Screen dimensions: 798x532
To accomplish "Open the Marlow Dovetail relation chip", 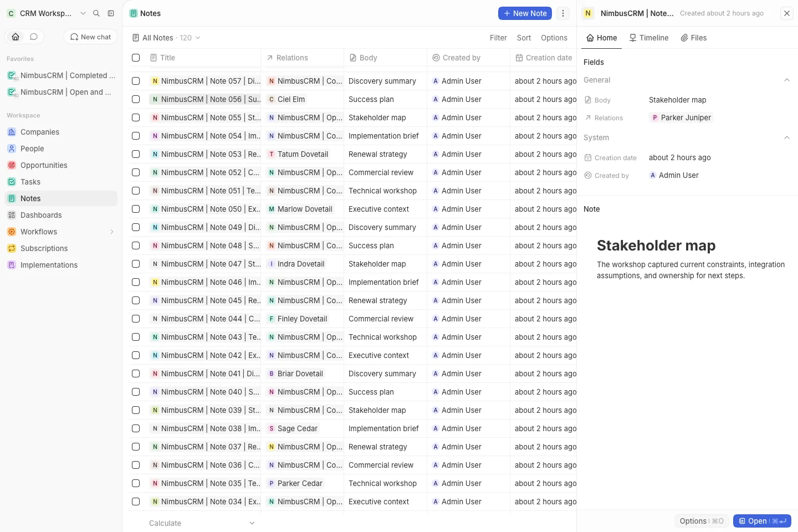I will (x=300, y=209).
